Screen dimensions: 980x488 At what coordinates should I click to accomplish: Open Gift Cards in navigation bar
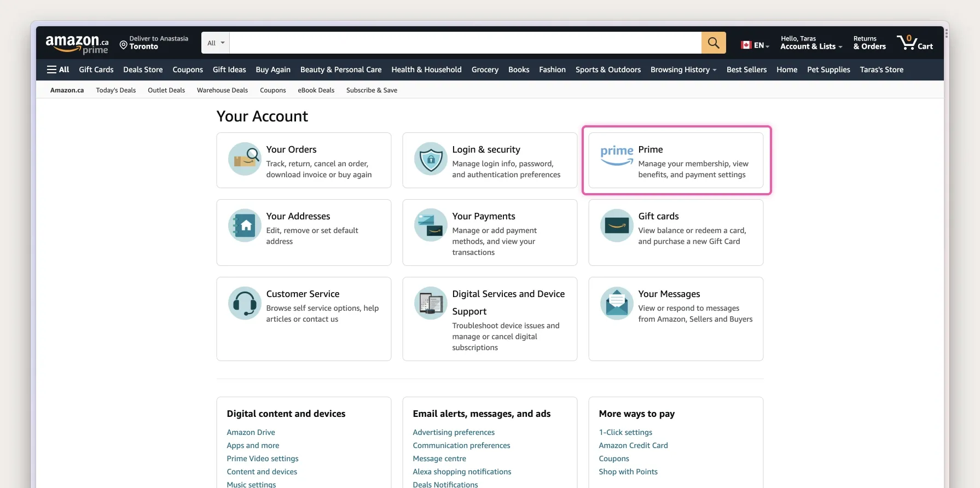pos(96,69)
